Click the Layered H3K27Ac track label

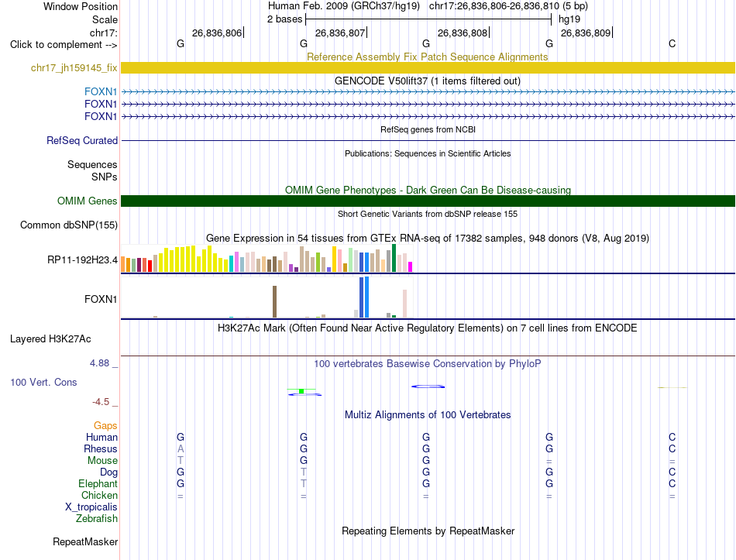point(50,339)
